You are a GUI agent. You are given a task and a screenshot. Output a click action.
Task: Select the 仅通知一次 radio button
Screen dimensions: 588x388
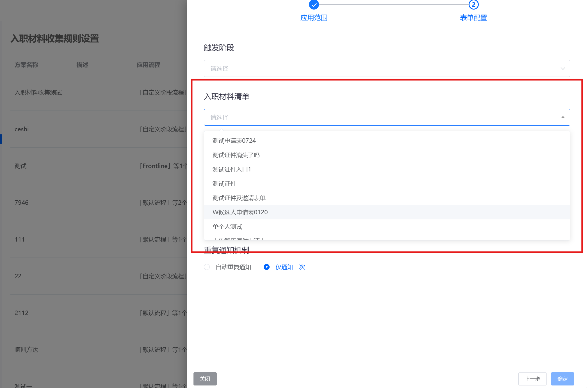click(267, 267)
